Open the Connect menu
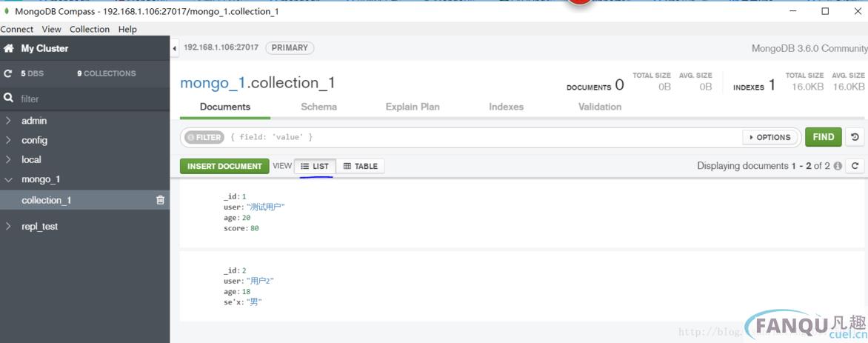Viewport: 868px width, 343px height. tap(16, 30)
